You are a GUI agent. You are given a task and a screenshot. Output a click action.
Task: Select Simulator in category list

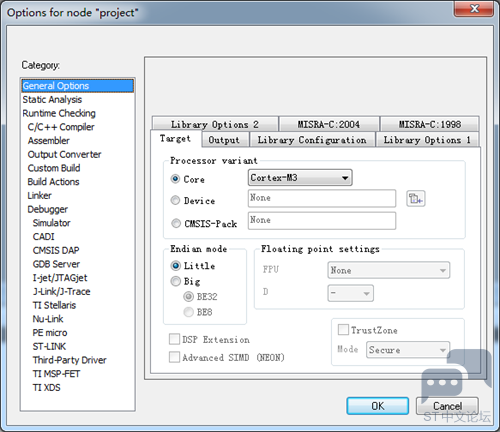pos(52,223)
